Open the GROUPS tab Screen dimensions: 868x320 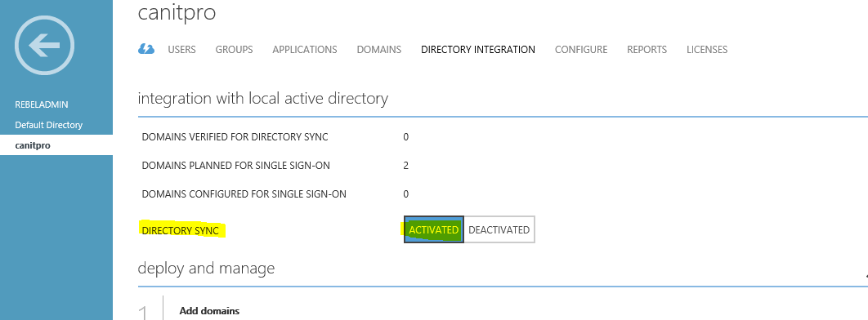click(234, 50)
